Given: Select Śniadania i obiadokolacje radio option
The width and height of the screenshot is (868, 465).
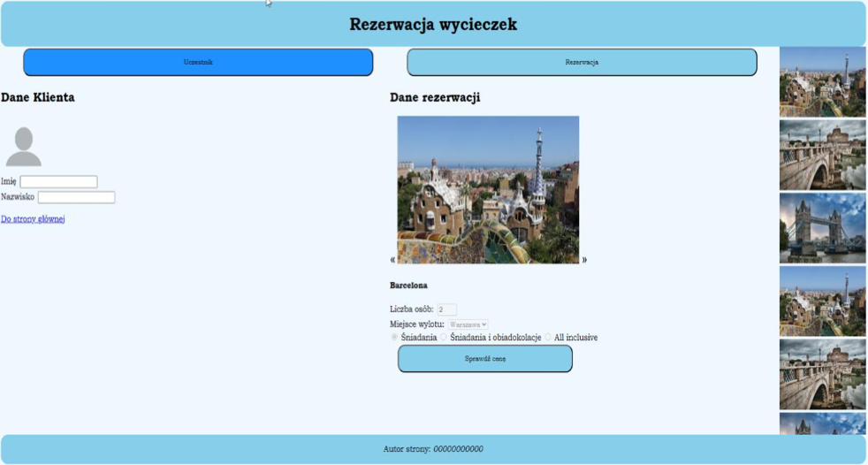Looking at the screenshot, I should [x=444, y=337].
